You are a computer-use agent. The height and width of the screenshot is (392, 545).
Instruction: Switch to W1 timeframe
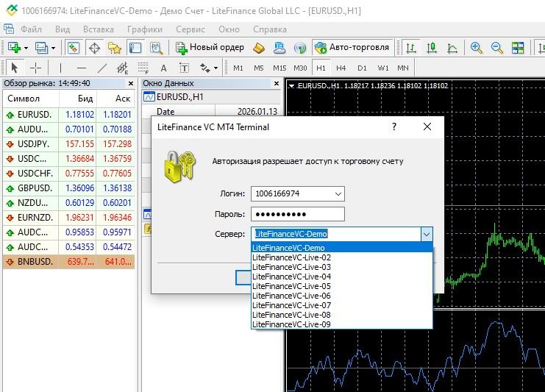pyautogui.click(x=383, y=68)
